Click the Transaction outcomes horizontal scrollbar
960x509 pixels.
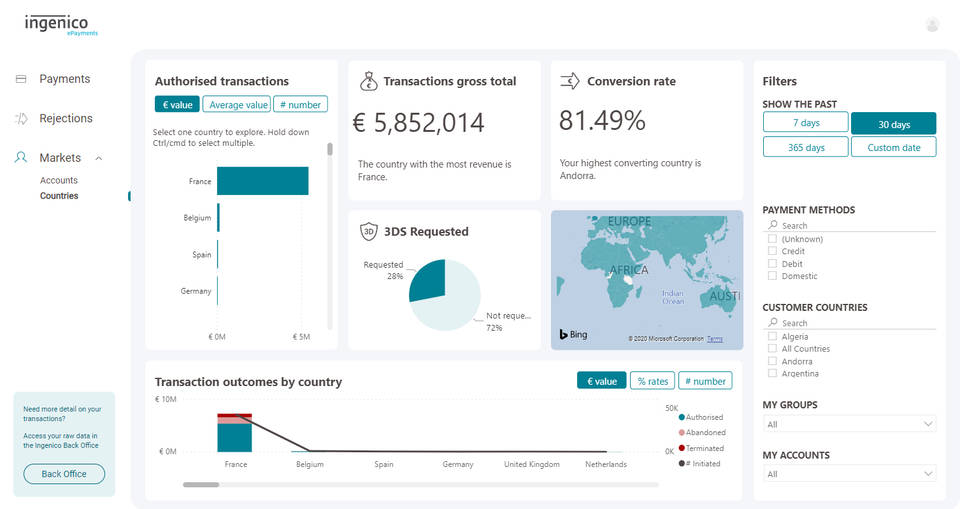tap(201, 484)
